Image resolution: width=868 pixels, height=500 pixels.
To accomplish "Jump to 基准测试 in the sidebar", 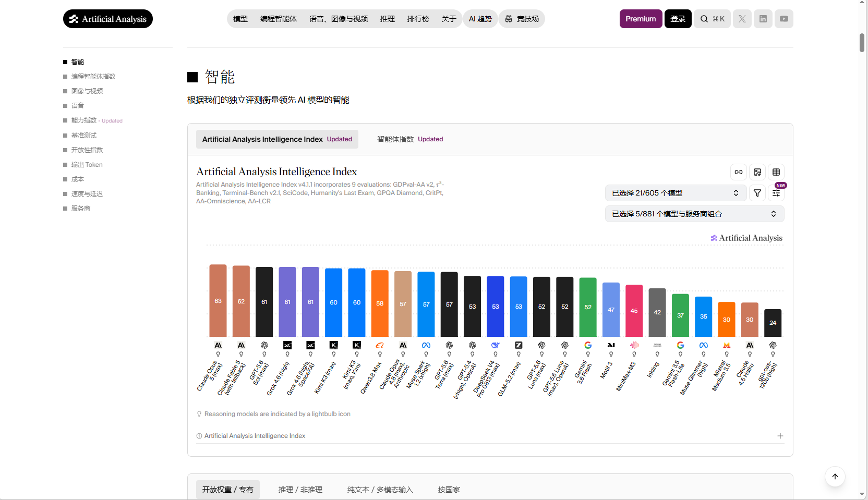I will click(x=84, y=136).
